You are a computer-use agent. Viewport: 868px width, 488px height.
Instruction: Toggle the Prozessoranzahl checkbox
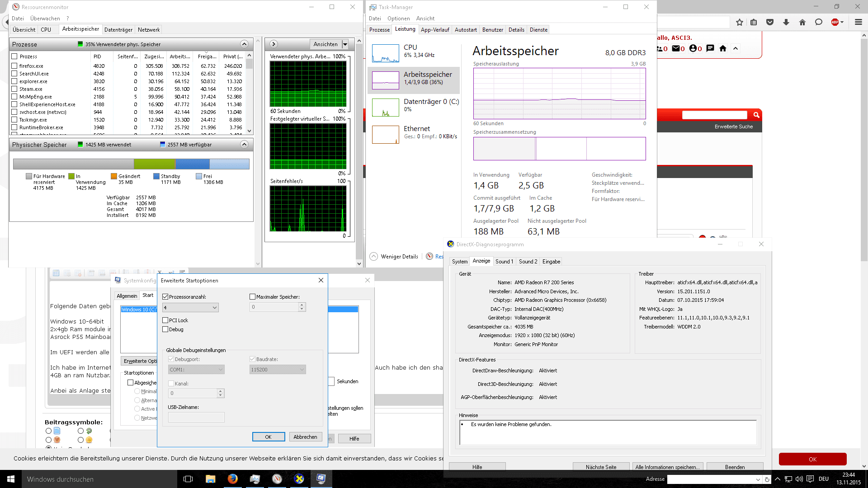pos(165,297)
